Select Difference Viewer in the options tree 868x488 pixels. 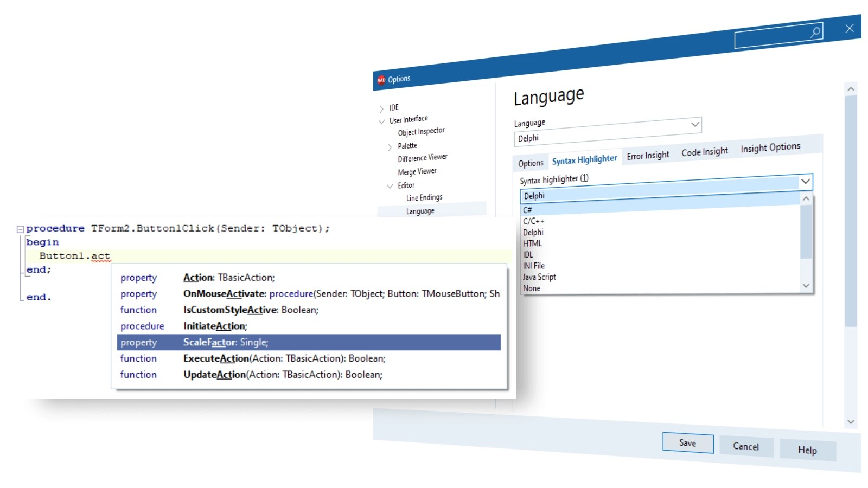[423, 158]
